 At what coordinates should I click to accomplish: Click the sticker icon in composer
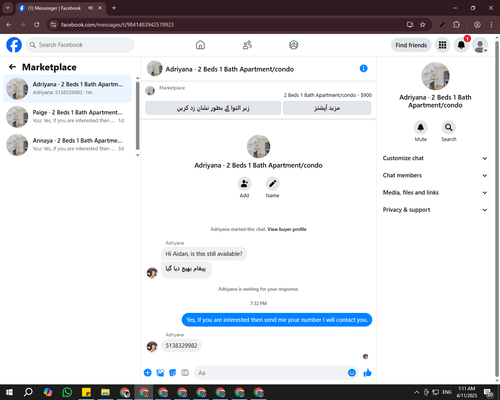click(173, 373)
